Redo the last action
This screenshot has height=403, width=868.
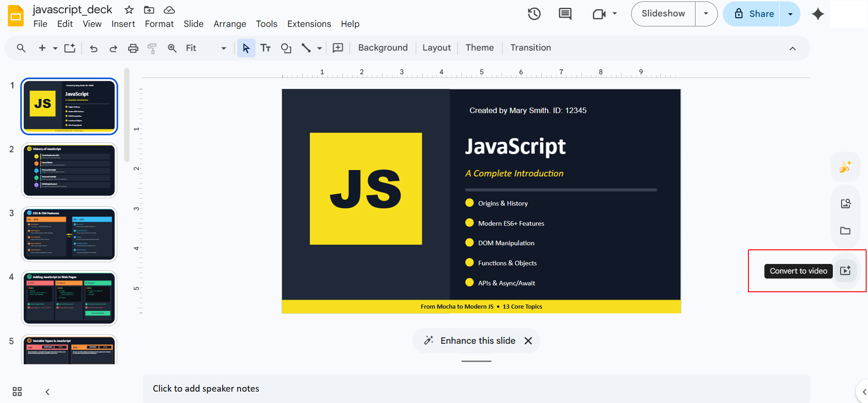(x=113, y=48)
